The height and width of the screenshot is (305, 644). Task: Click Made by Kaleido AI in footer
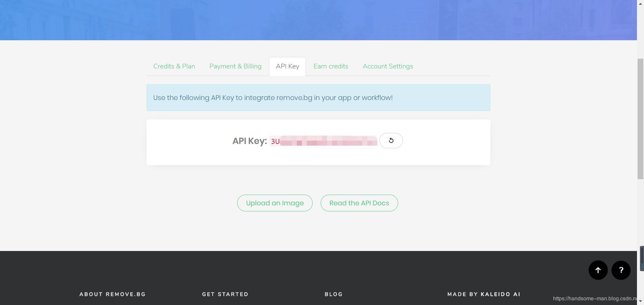483,294
